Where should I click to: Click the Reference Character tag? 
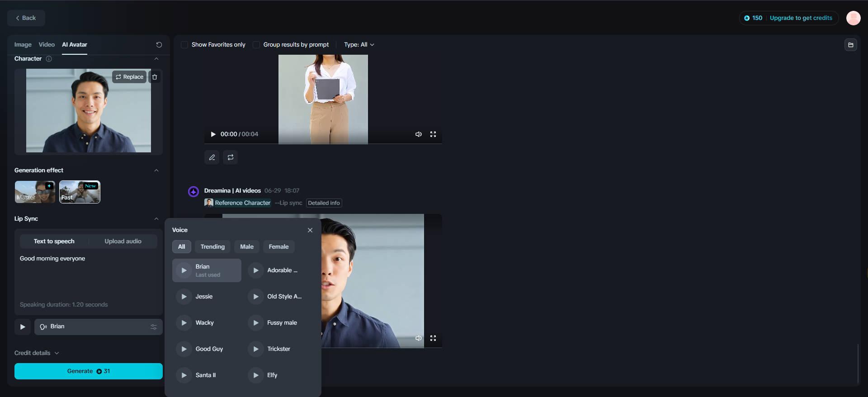click(238, 203)
